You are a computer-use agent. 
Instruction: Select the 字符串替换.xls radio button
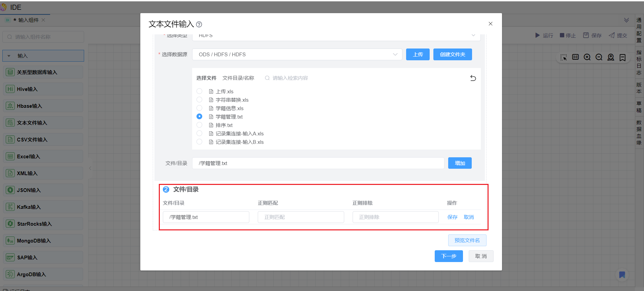click(x=200, y=100)
